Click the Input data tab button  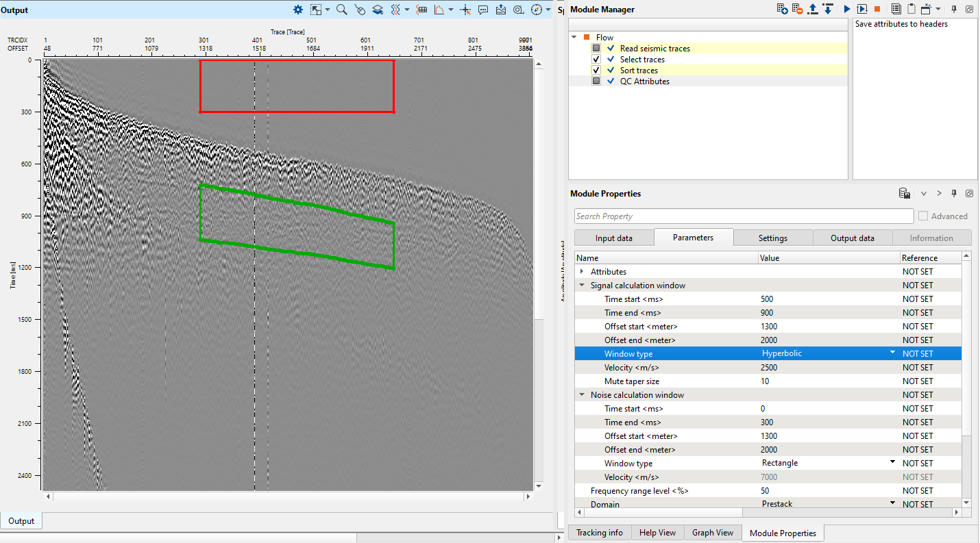613,238
